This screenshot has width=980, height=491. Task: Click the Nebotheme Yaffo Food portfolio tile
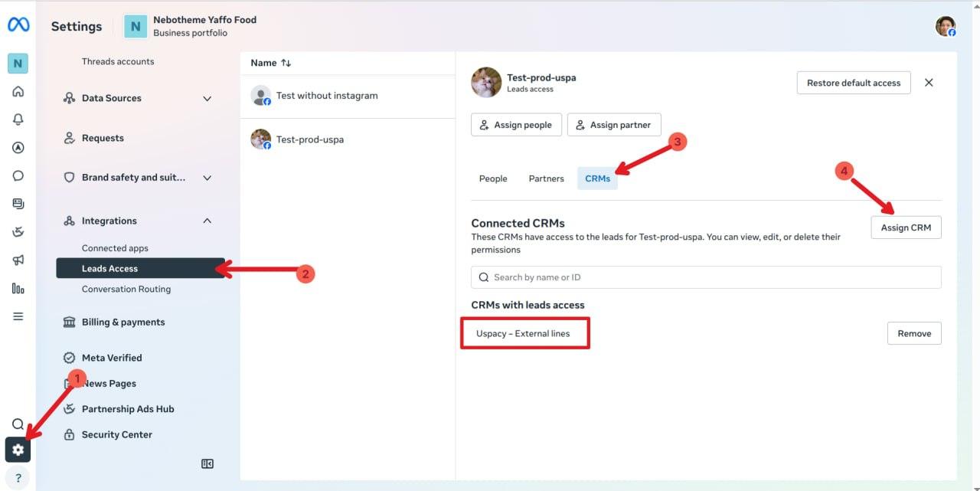coord(136,26)
